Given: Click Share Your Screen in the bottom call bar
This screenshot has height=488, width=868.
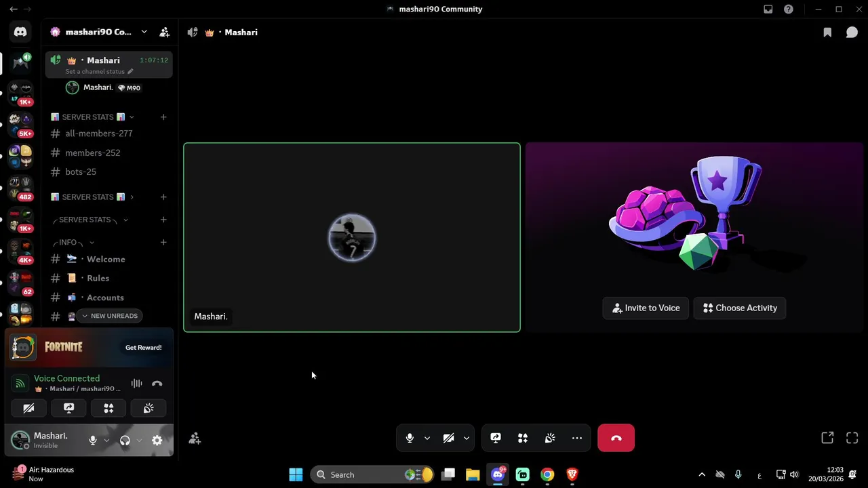Looking at the screenshot, I should click(x=496, y=438).
